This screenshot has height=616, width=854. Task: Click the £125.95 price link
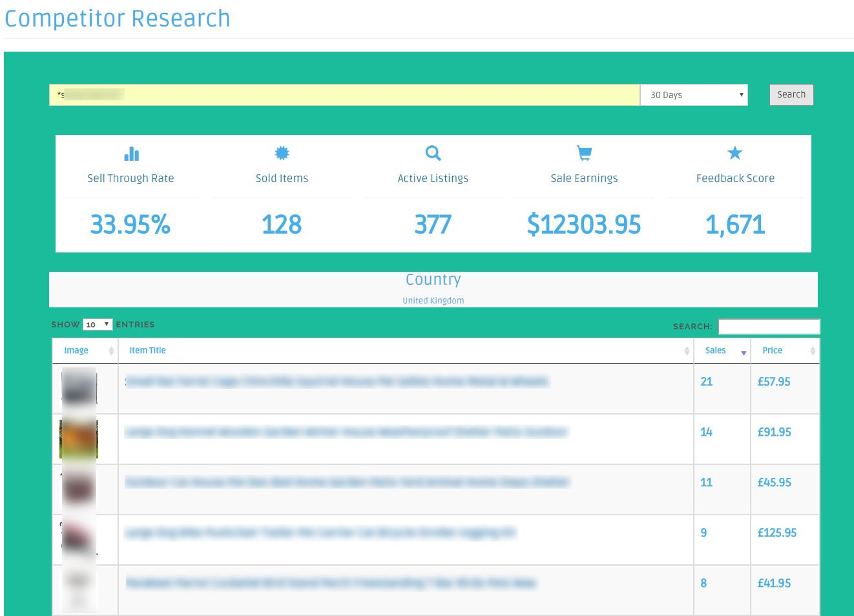pos(776,533)
